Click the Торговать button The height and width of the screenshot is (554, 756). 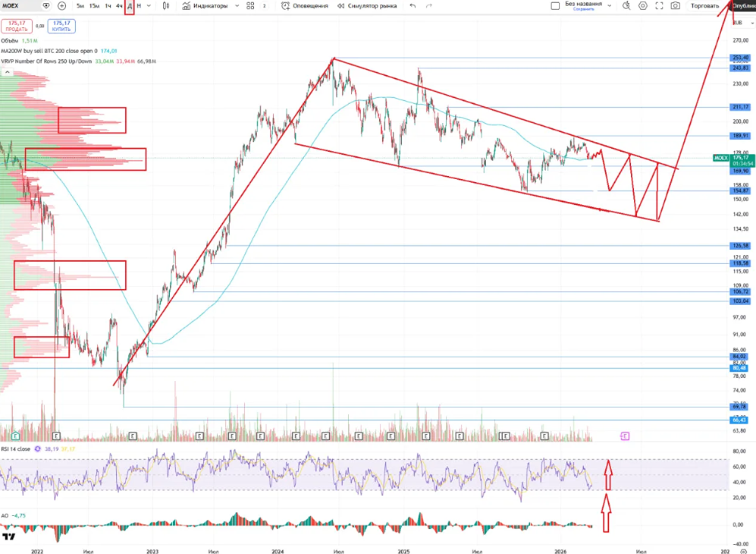pyautogui.click(x=705, y=6)
